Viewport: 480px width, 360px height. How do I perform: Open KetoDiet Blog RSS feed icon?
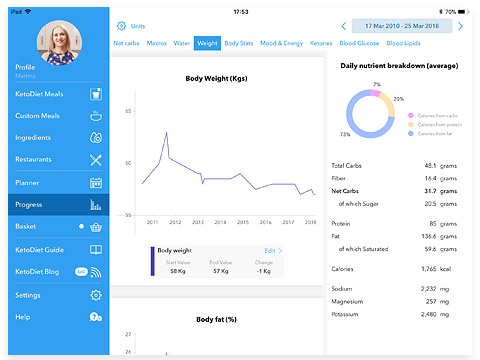96,272
